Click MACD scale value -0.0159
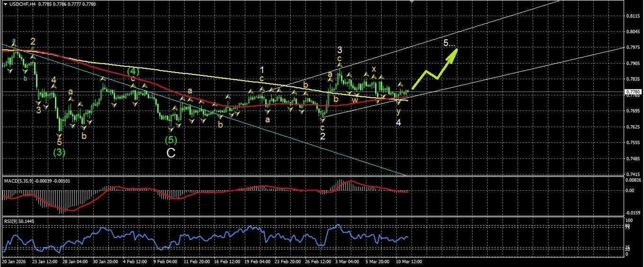Image resolution: width=644 pixels, height=267 pixels. tap(633, 212)
